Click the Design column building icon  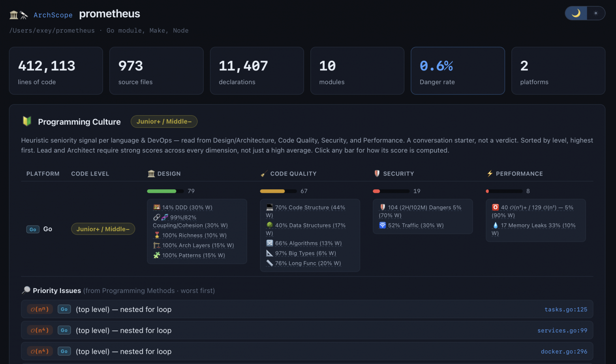coord(151,174)
